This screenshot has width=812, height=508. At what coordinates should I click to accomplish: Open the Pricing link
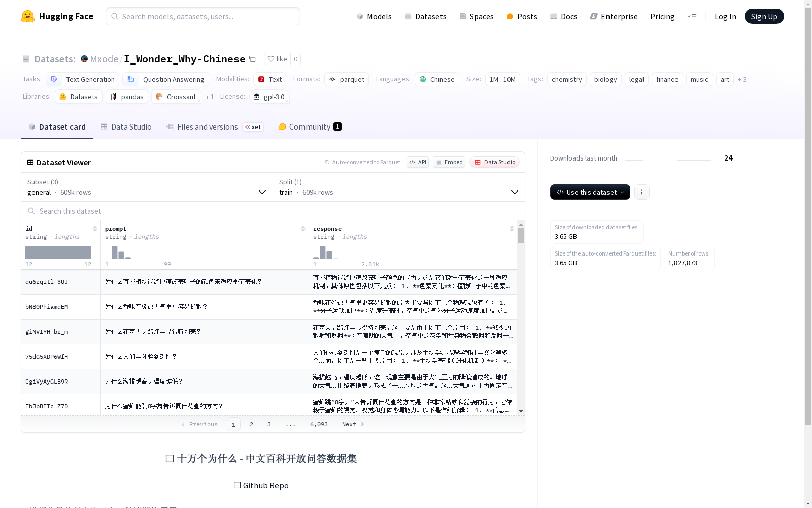(x=662, y=16)
